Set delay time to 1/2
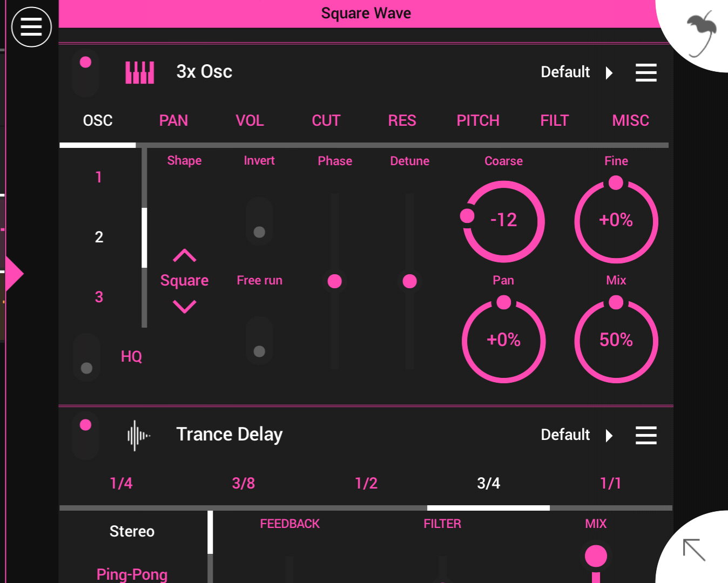Image resolution: width=728 pixels, height=583 pixels. (366, 483)
